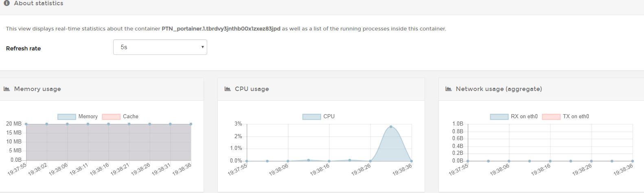Image resolution: width=644 pixels, height=193 pixels.
Task: Click the 3% label on CPU axis
Action: click(238, 124)
